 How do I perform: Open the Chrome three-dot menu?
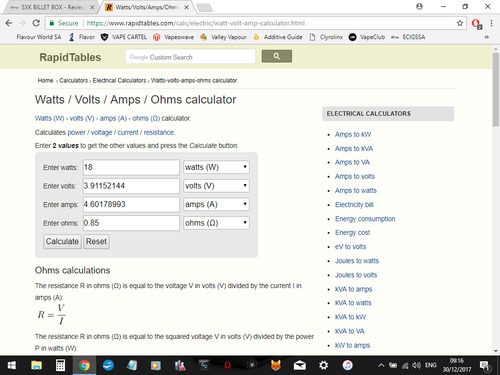[491, 23]
